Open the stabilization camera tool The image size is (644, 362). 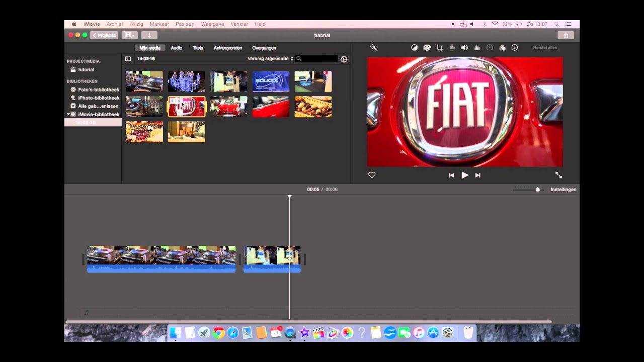point(452,48)
